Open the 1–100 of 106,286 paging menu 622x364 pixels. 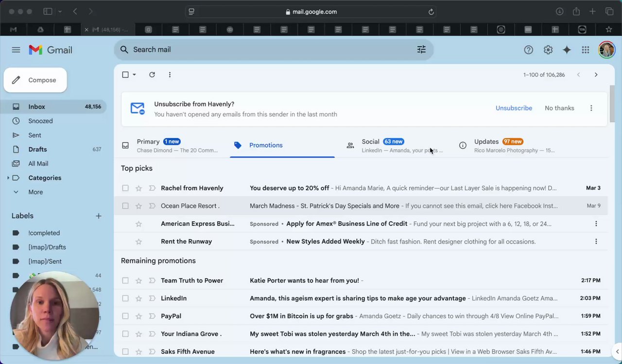544,75
